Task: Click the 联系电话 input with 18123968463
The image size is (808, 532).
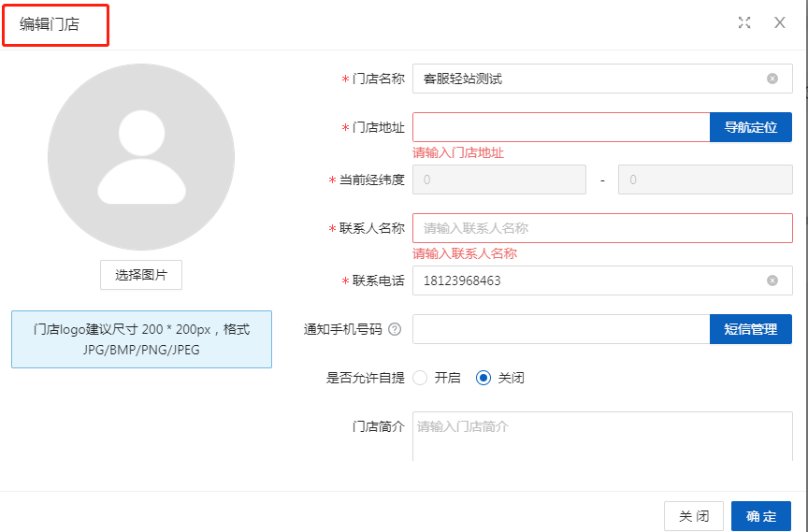Action: [x=589, y=280]
